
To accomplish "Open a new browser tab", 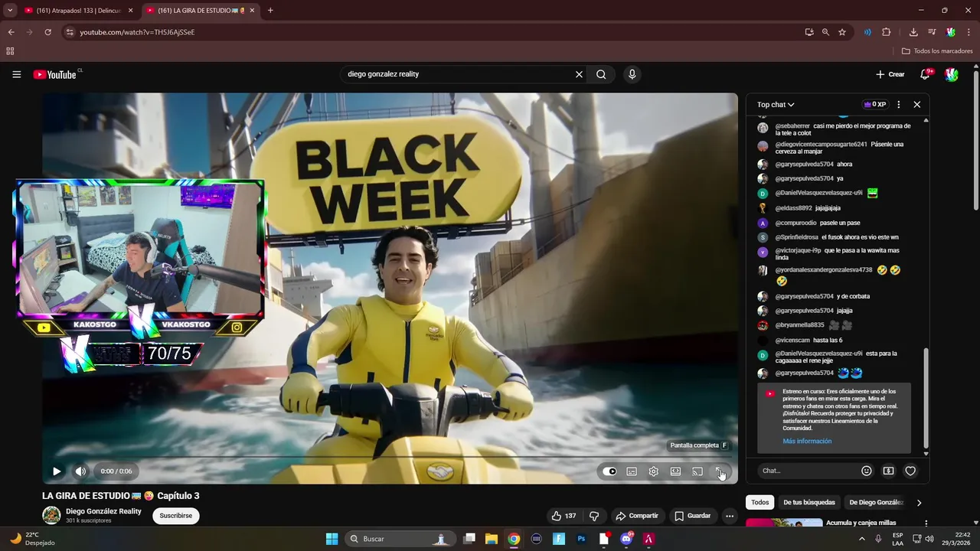I will [x=270, y=11].
